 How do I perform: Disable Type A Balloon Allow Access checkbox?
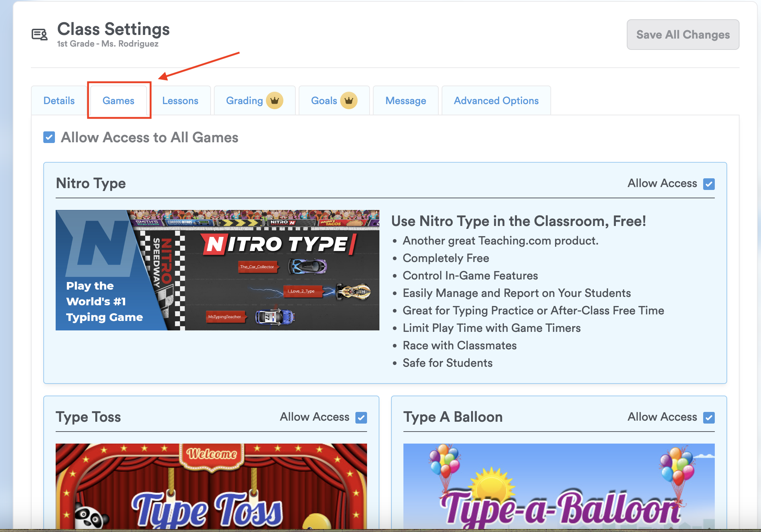point(709,417)
